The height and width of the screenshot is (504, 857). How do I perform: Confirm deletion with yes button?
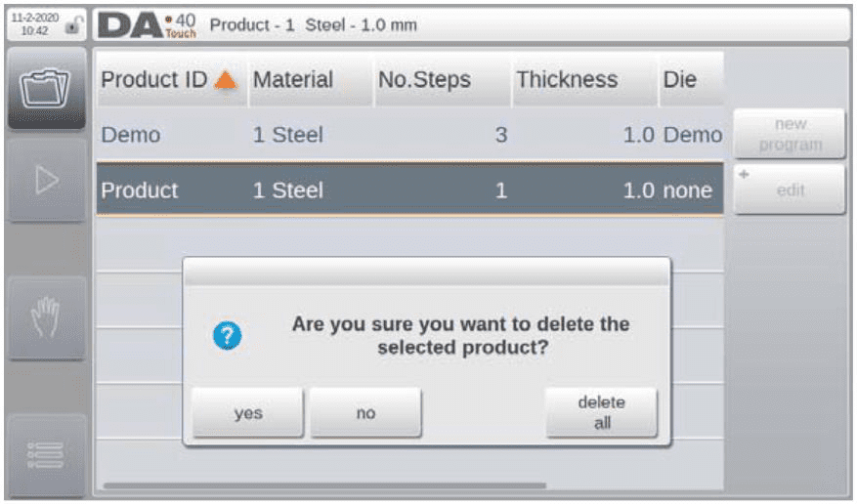click(x=247, y=413)
